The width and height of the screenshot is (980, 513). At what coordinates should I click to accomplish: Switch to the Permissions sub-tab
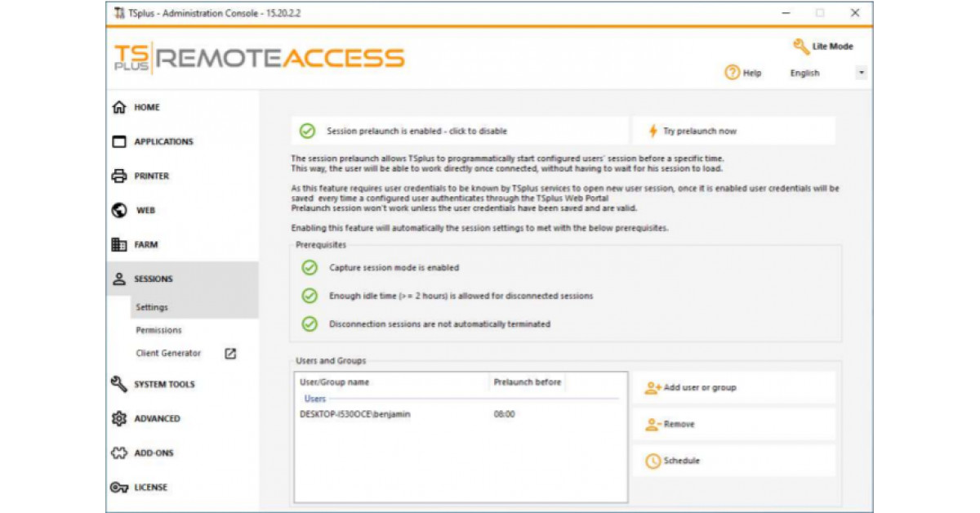tap(158, 330)
